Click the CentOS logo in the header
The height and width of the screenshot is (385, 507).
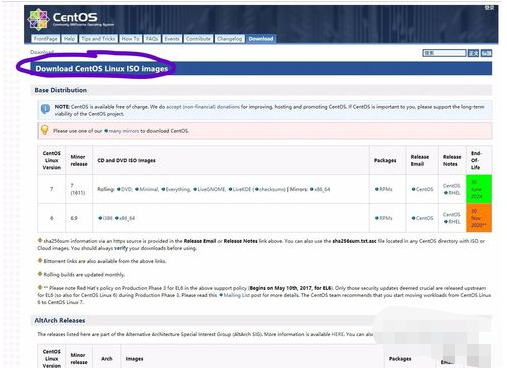tap(71, 19)
